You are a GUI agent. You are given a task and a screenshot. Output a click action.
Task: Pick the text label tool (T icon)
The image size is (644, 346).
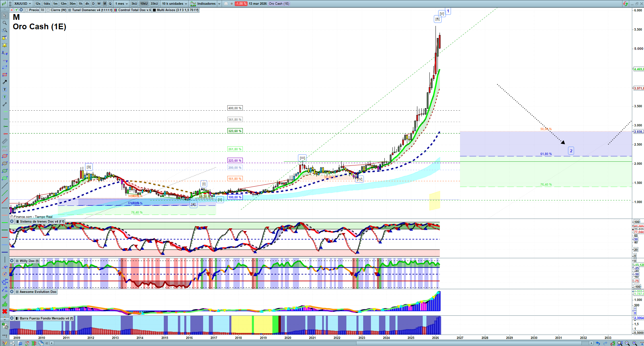(5, 89)
